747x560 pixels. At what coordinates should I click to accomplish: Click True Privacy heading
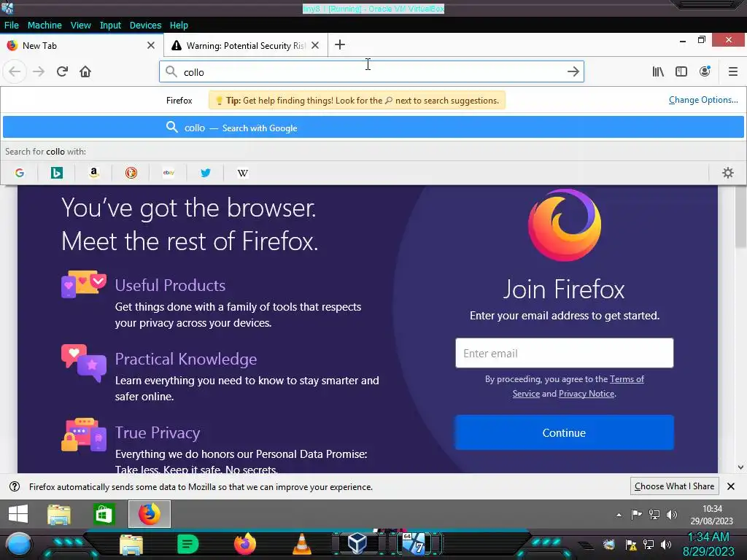[158, 433]
